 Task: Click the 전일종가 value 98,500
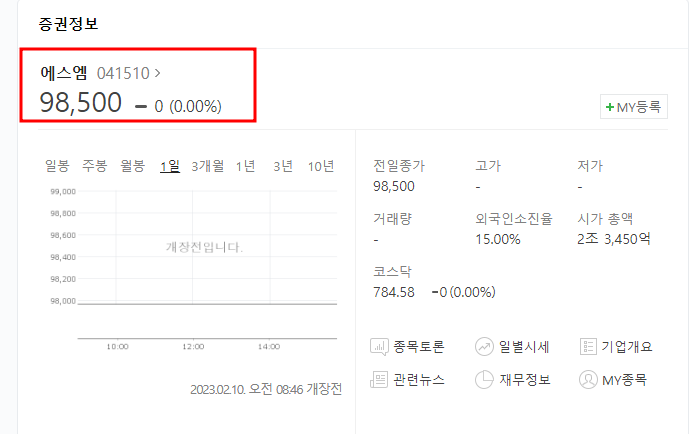394,186
